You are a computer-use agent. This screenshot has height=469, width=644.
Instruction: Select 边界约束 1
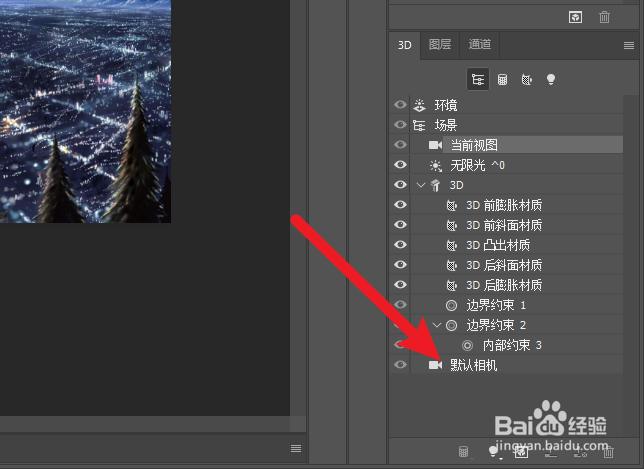496,305
